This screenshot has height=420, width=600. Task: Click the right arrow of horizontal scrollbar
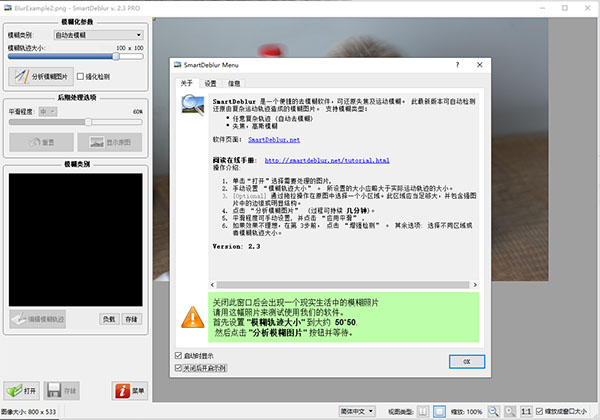pos(475,285)
